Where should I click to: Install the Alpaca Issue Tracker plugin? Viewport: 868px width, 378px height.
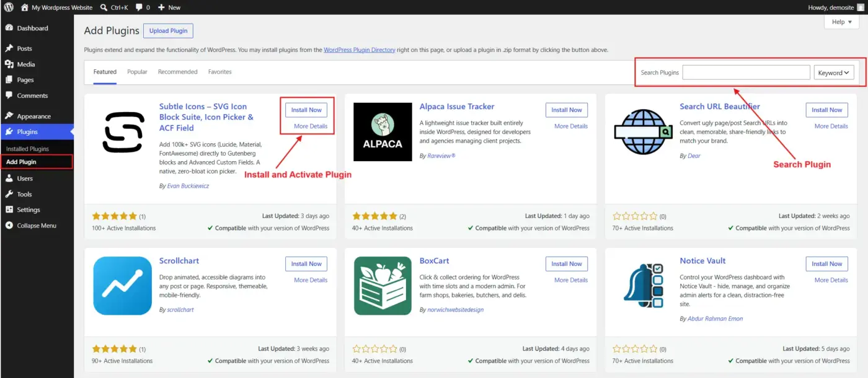click(567, 110)
